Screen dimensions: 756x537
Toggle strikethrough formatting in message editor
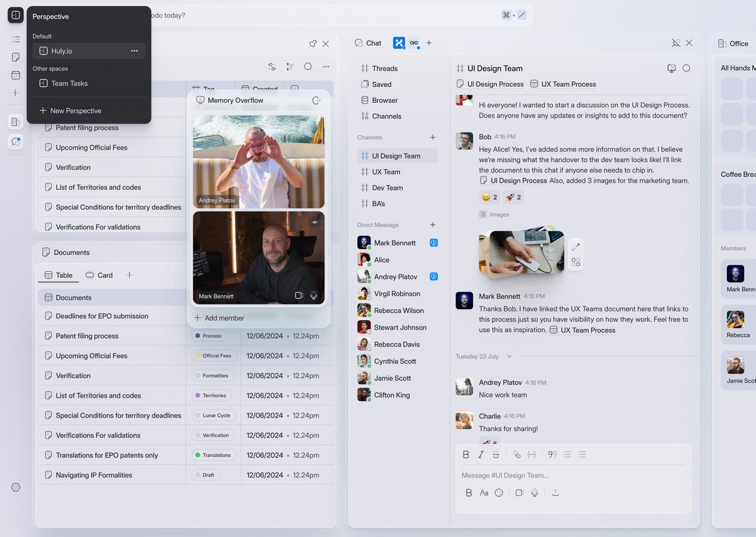496,454
